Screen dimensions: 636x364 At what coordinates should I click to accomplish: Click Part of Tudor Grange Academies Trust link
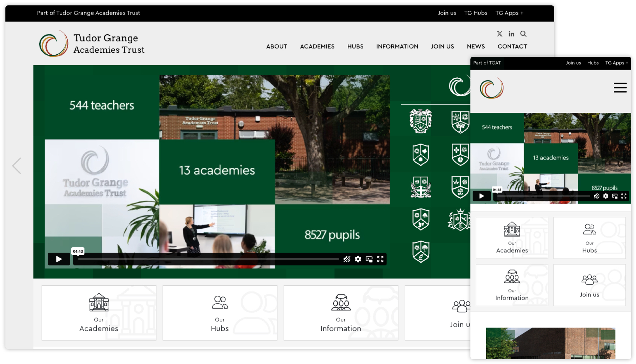89,13
